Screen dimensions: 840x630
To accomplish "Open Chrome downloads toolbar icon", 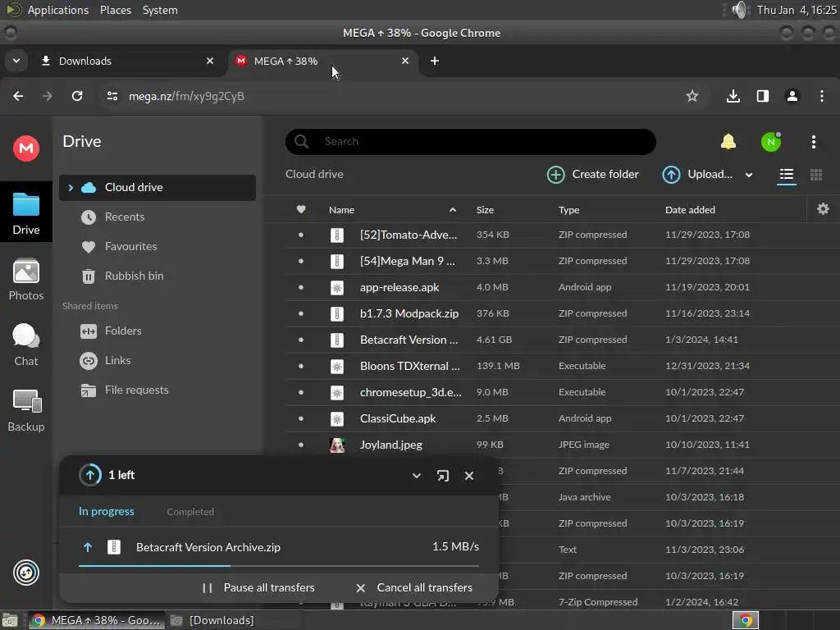I will click(x=733, y=96).
